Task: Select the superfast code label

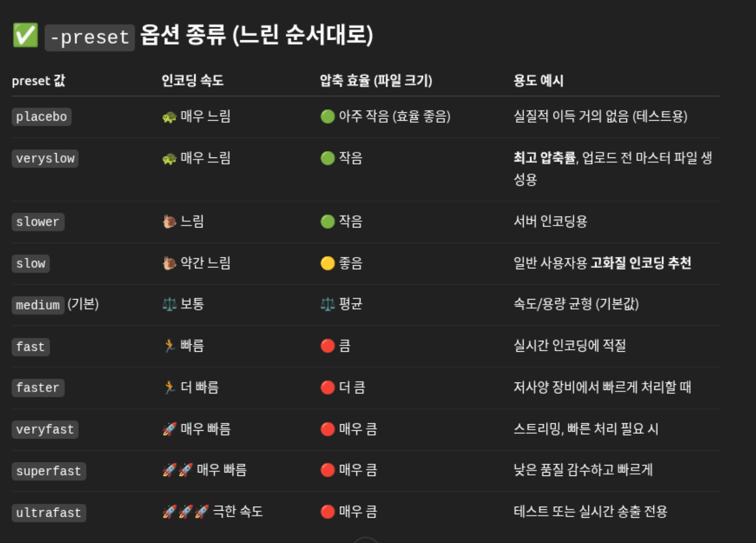Action: click(x=49, y=471)
